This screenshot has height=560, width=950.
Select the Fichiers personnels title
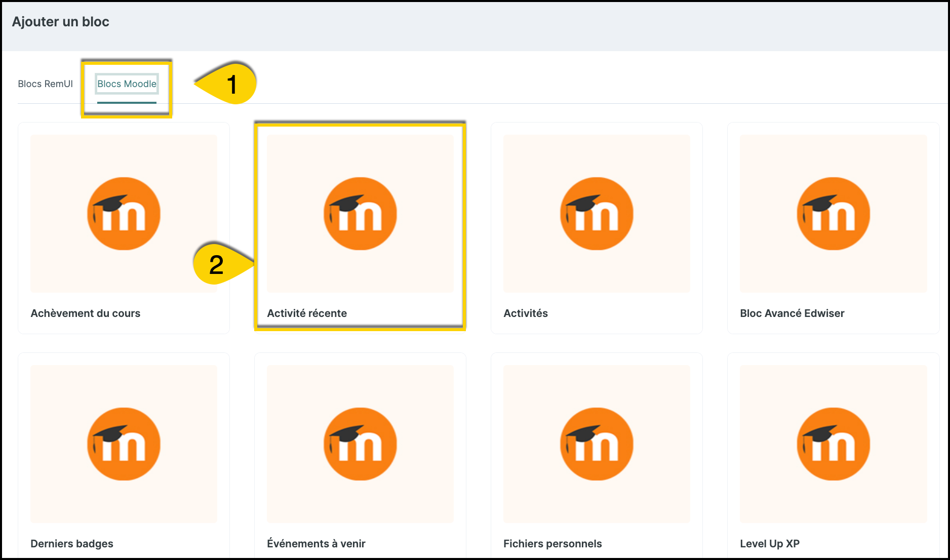tap(552, 544)
